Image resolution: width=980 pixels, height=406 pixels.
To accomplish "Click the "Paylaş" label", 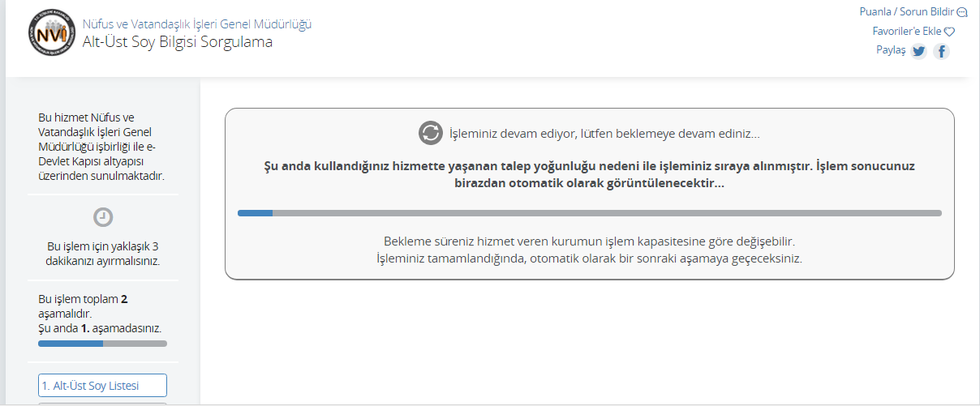I will pos(890,50).
